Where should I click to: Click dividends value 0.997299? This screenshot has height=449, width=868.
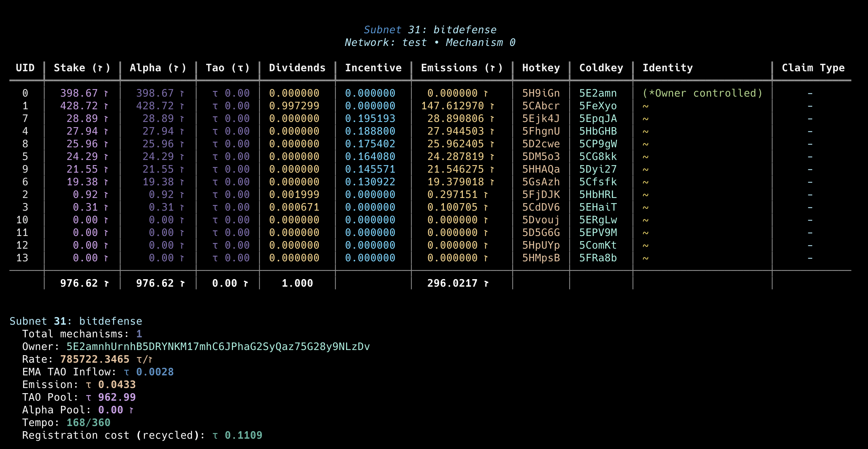[x=294, y=106]
